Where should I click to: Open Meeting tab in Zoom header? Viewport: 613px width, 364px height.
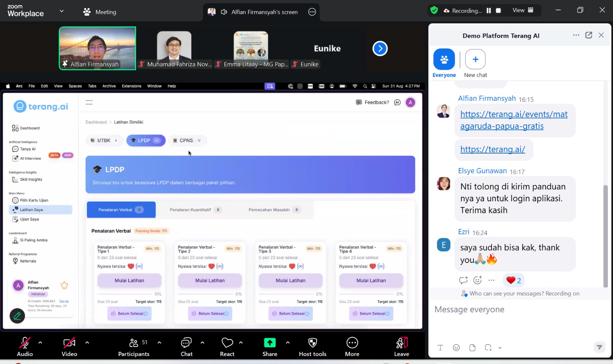[100, 12]
